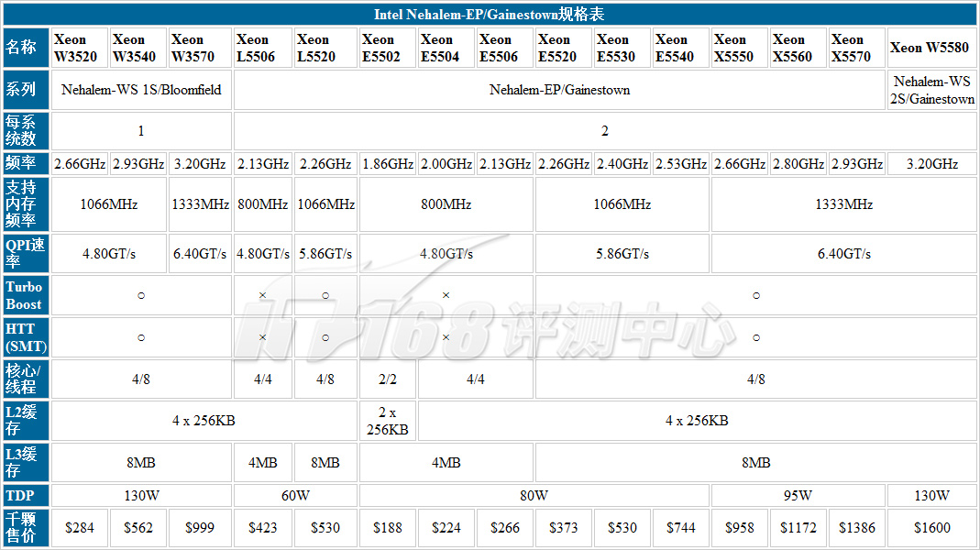Click the "$224" price cell
The image size is (980, 550).
coord(446,528)
